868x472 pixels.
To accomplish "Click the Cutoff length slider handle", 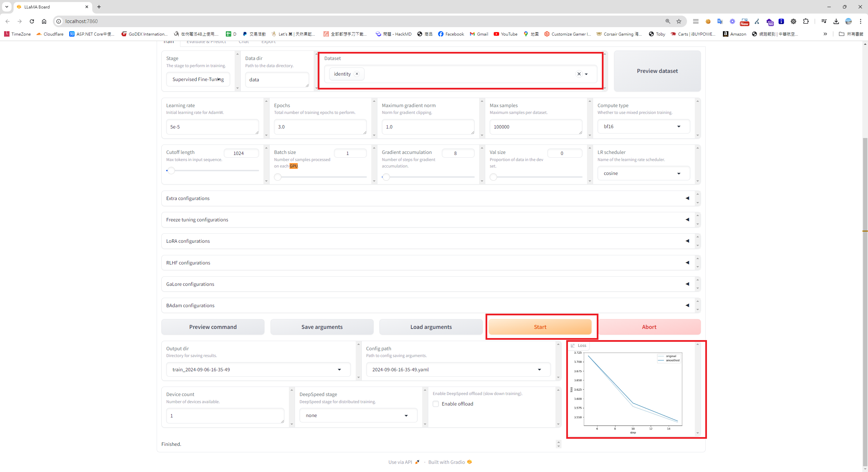I will tap(171, 171).
